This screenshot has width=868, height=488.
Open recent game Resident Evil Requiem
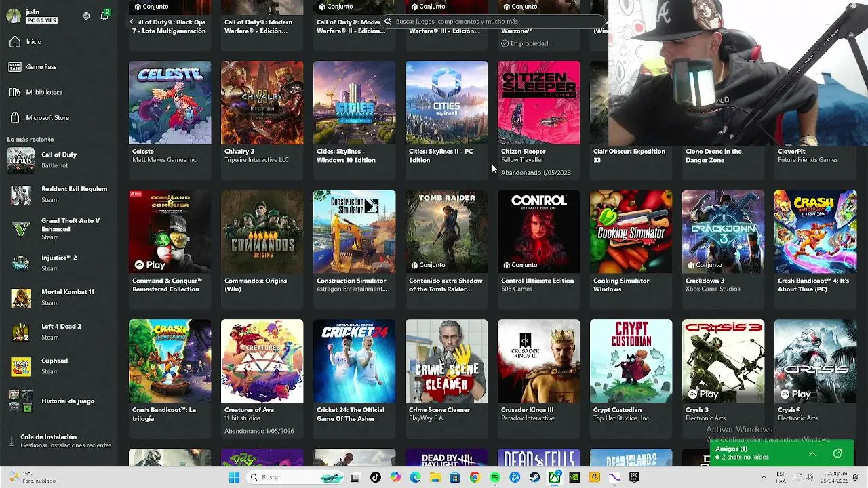[x=58, y=195]
